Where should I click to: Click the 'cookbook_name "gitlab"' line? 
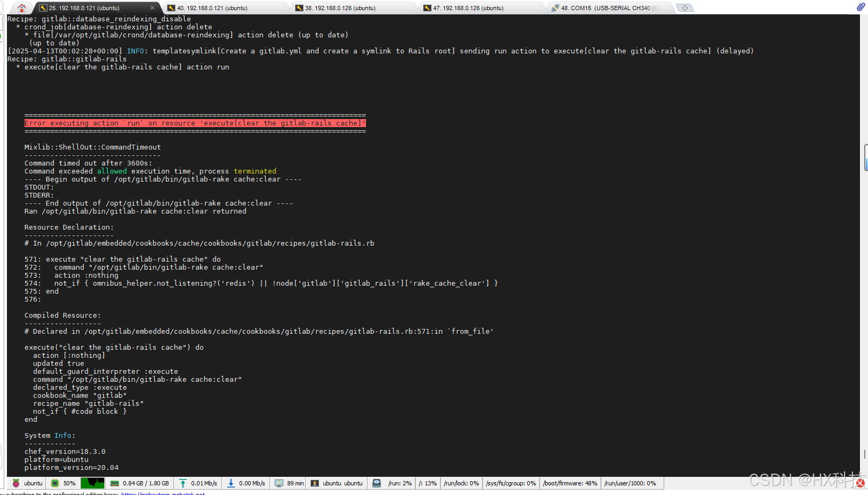point(80,396)
